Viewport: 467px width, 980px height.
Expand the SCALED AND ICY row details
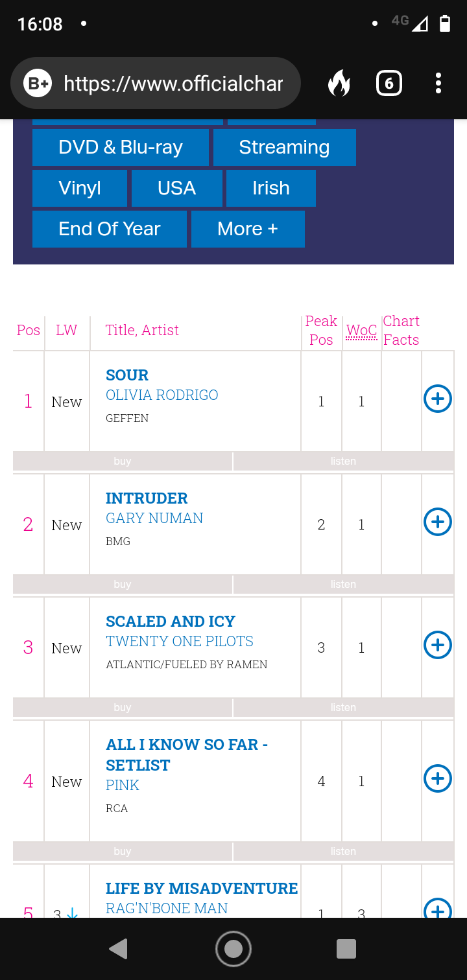coord(438,645)
